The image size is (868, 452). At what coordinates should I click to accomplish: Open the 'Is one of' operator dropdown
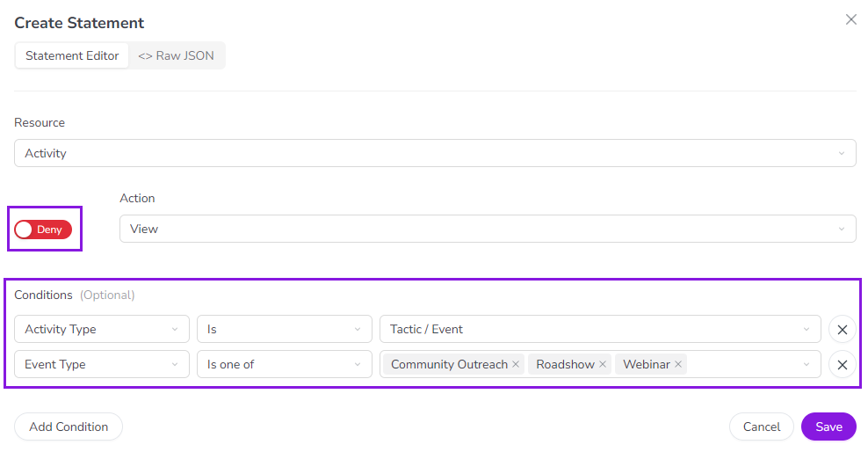[x=285, y=364]
